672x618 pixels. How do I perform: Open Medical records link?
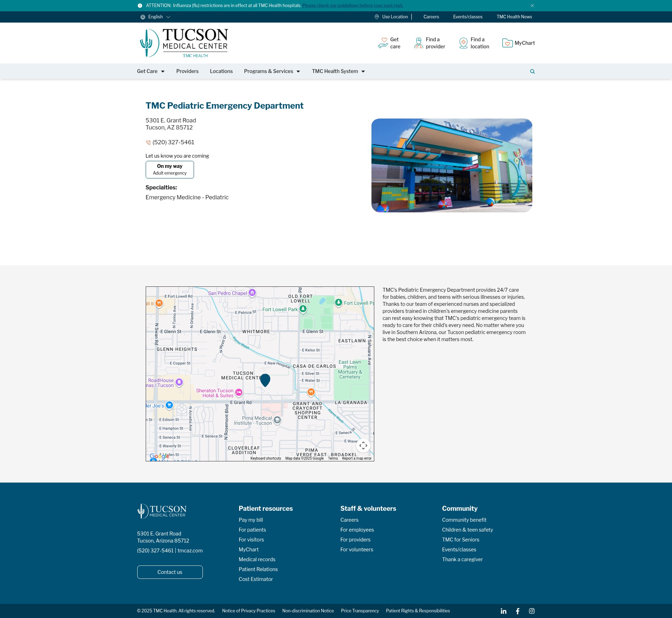tap(257, 559)
